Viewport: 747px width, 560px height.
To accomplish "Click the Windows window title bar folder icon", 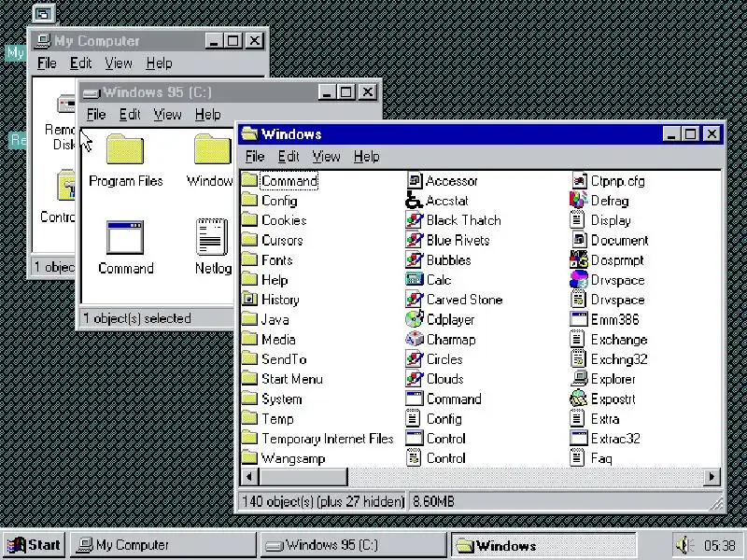I will point(249,133).
